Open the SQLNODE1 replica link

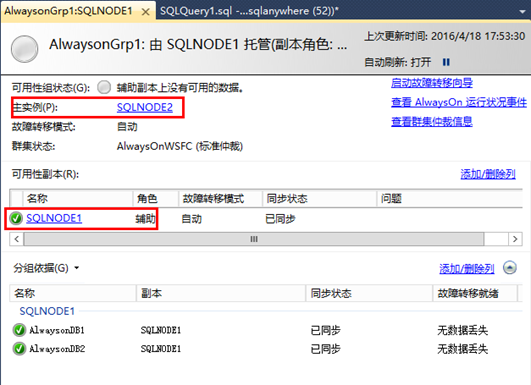pos(54,218)
